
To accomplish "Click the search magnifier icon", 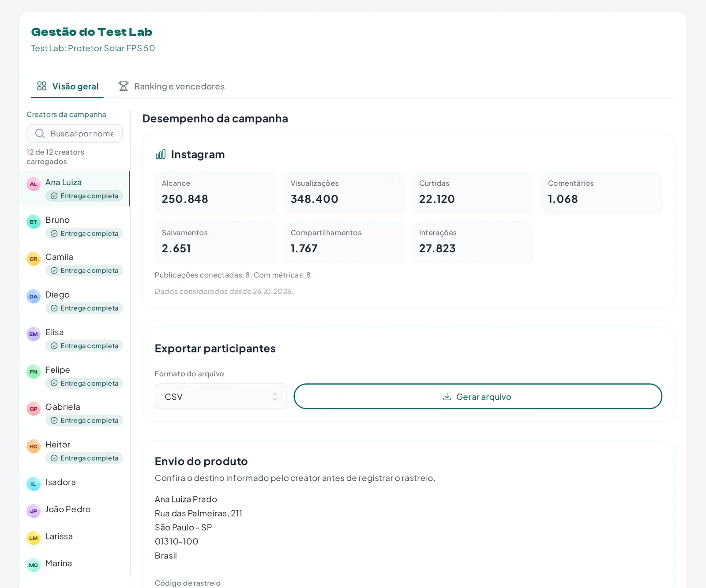I will click(x=40, y=134).
